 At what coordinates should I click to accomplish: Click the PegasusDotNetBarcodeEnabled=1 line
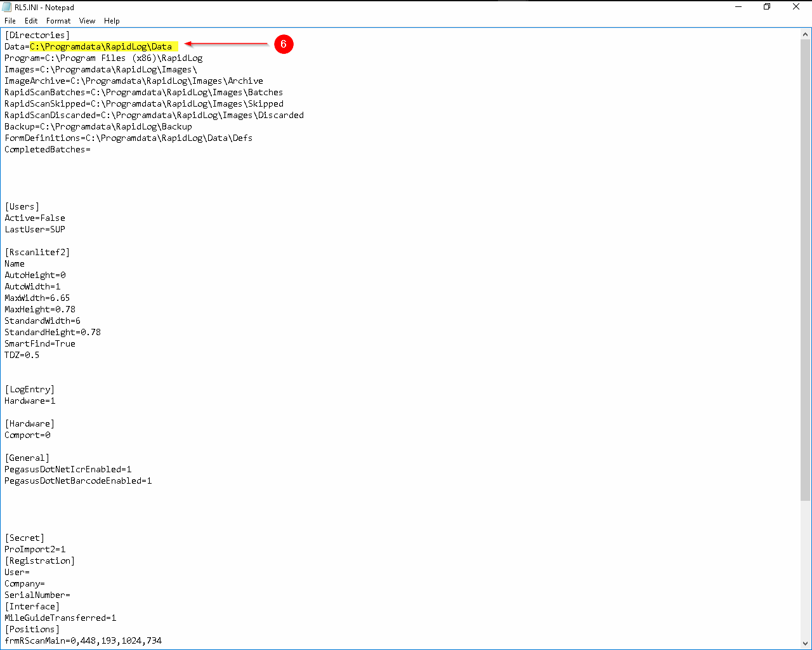coord(78,481)
